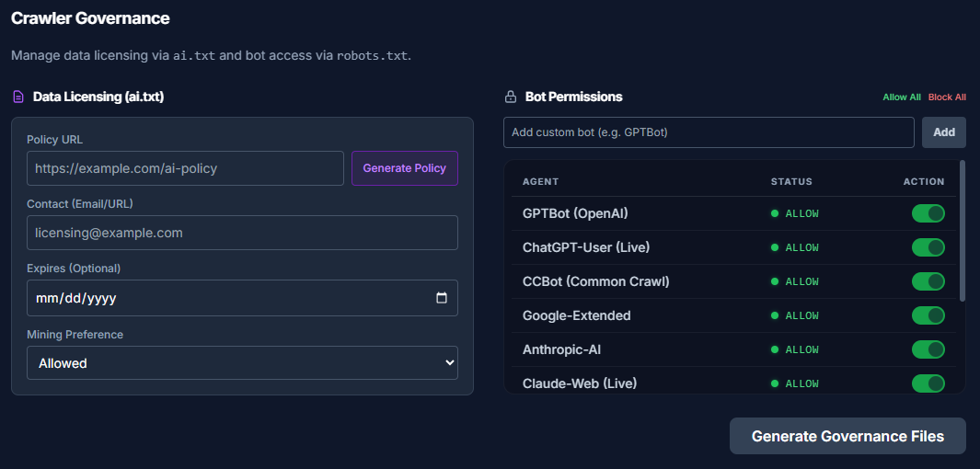Focus the Contact email input field
980x469 pixels.
click(243, 233)
